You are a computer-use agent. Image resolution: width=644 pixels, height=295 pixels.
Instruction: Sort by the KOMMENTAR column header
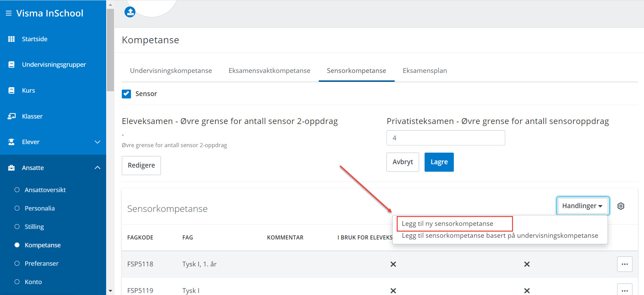tap(285, 237)
